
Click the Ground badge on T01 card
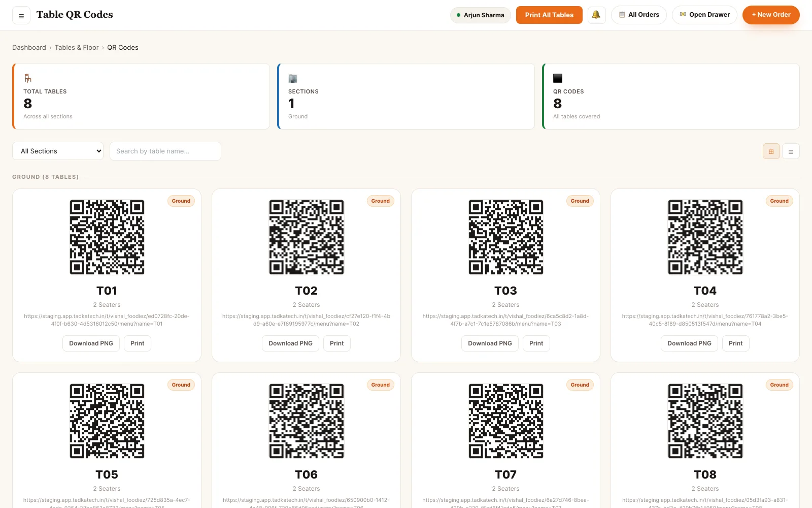click(x=181, y=201)
